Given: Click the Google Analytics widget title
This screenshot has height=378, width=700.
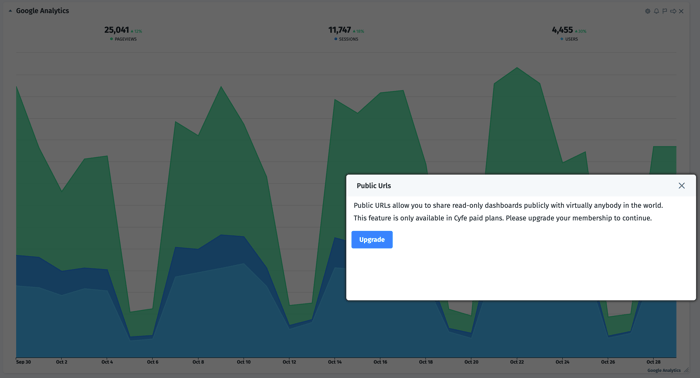Looking at the screenshot, I should point(42,11).
